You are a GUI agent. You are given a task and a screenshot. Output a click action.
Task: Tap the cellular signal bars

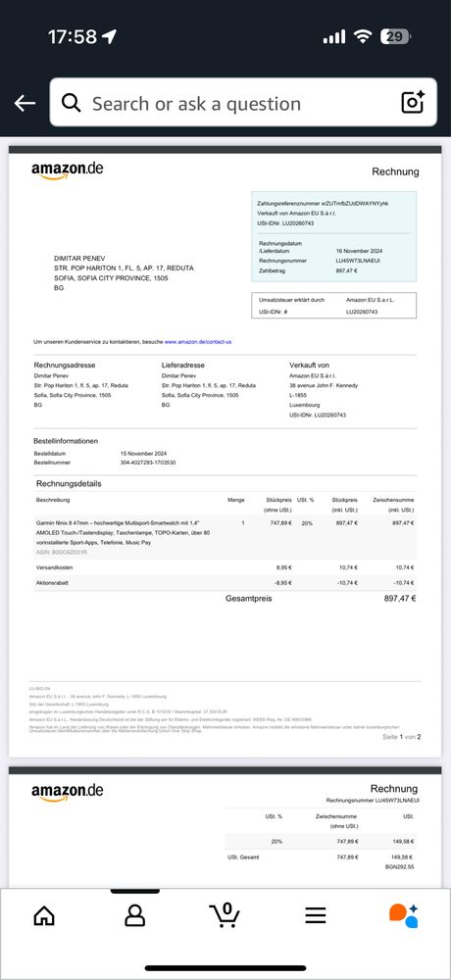tap(334, 37)
